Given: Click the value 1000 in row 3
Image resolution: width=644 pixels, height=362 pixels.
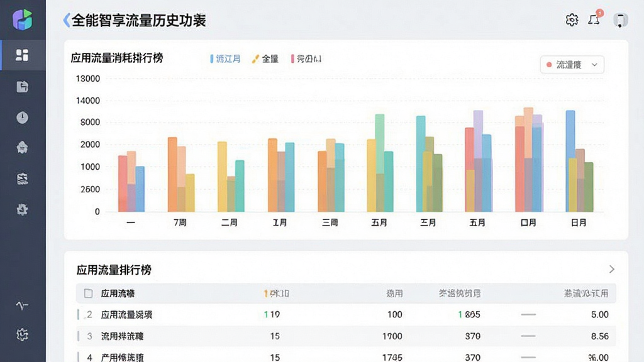Looking at the screenshot, I should (x=392, y=336).
